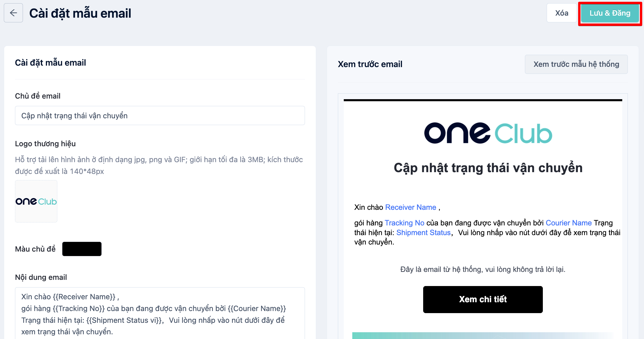
Task: Select the Cài đặt mẫu email page title
Action: 80,13
